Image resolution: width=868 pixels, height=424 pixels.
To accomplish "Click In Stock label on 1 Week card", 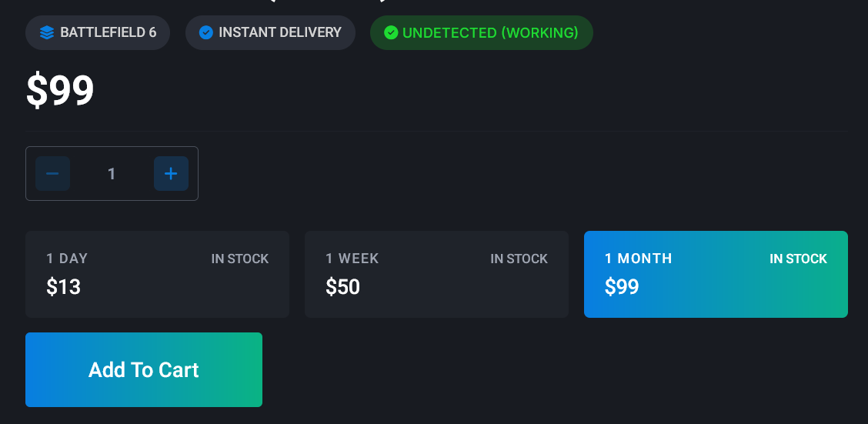I will click(519, 259).
